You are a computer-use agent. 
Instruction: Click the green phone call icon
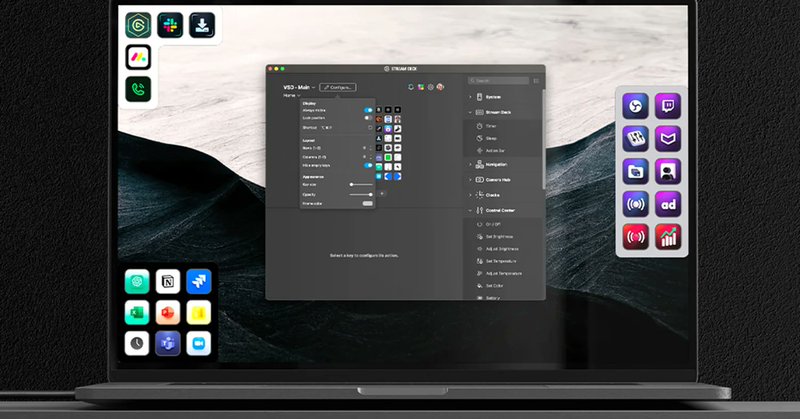pyautogui.click(x=138, y=89)
